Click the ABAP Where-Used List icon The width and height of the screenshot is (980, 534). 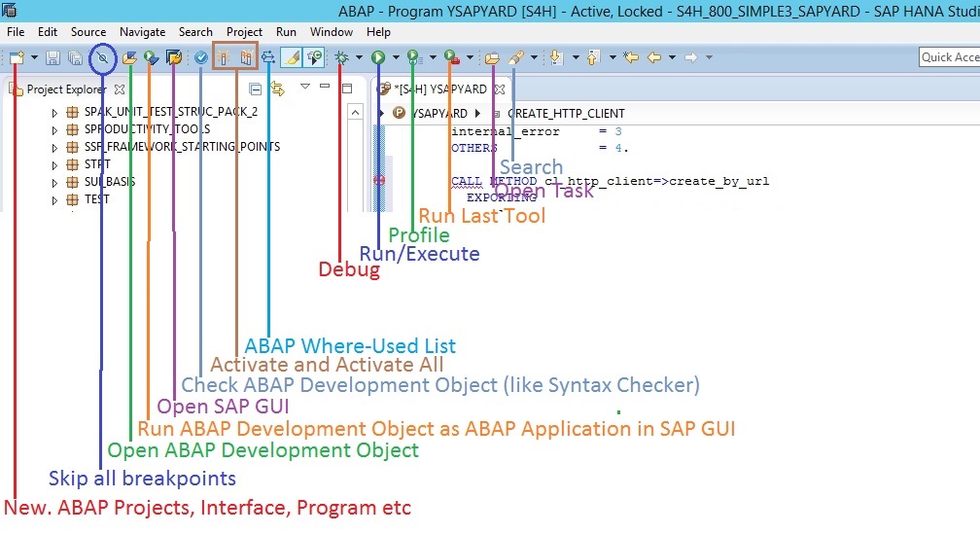click(268, 57)
